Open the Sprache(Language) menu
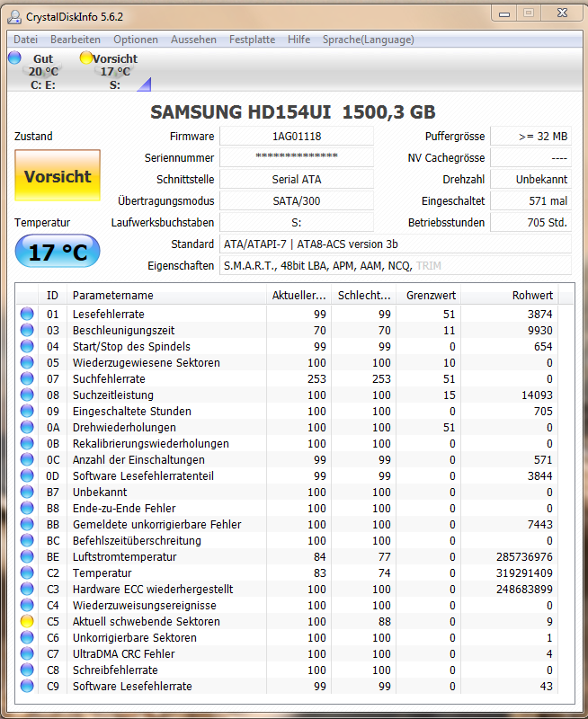 369,40
